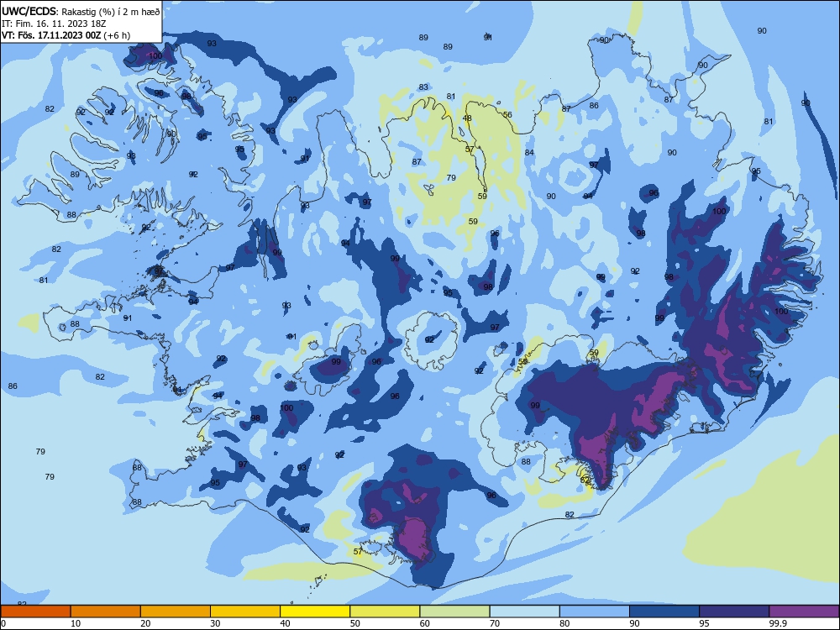Click the orange 10–20 legend swatch
This screenshot has width=840, height=630.
click(106, 612)
